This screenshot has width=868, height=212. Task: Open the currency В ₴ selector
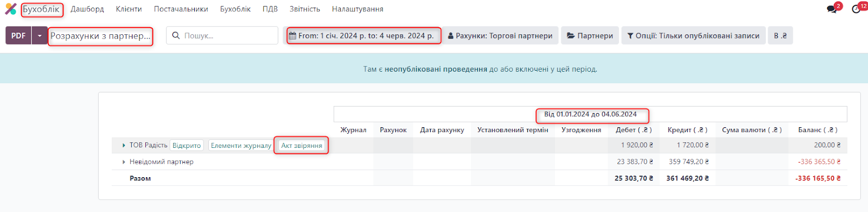point(780,36)
